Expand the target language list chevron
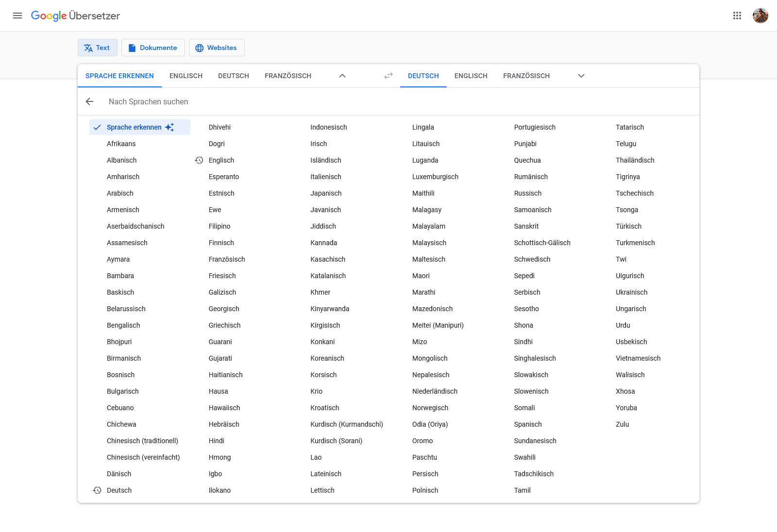Screen dimensions: 777x532 (581, 76)
